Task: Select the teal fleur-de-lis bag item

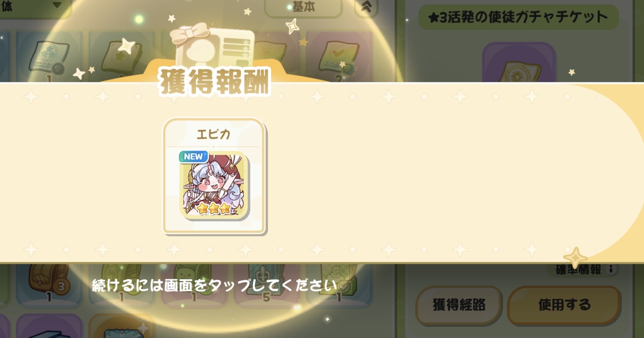Action: 267,284
